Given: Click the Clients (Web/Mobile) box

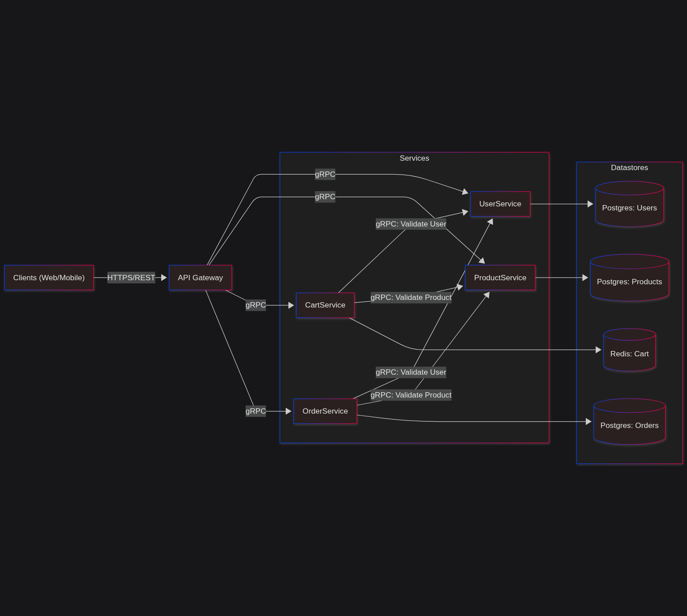Looking at the screenshot, I should coord(49,278).
